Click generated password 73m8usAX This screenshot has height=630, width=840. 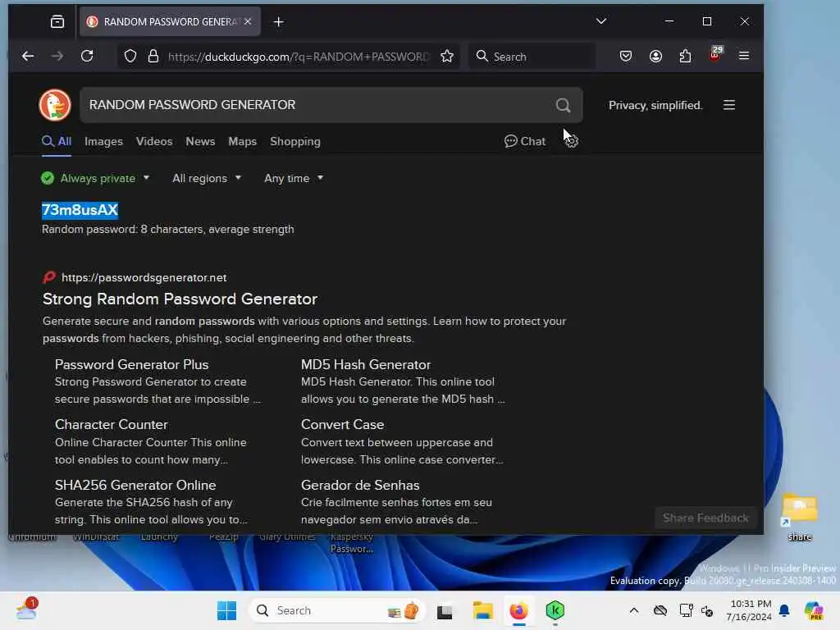(x=80, y=210)
